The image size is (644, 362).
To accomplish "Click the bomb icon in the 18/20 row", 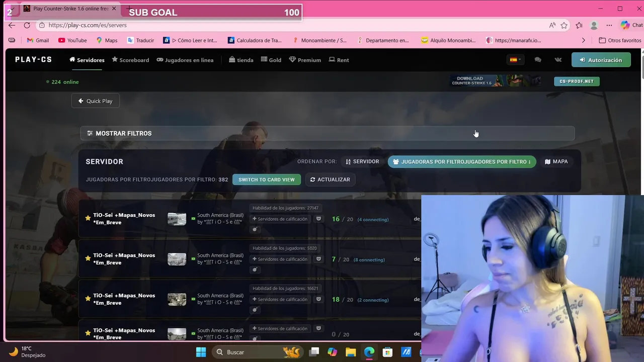I will [255, 310].
